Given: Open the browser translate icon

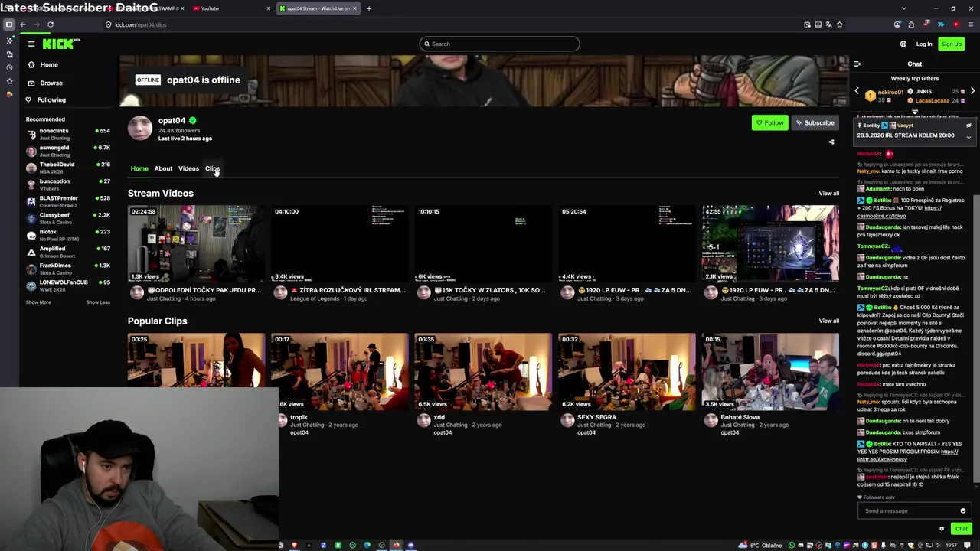Looking at the screenshot, I should coord(828,24).
